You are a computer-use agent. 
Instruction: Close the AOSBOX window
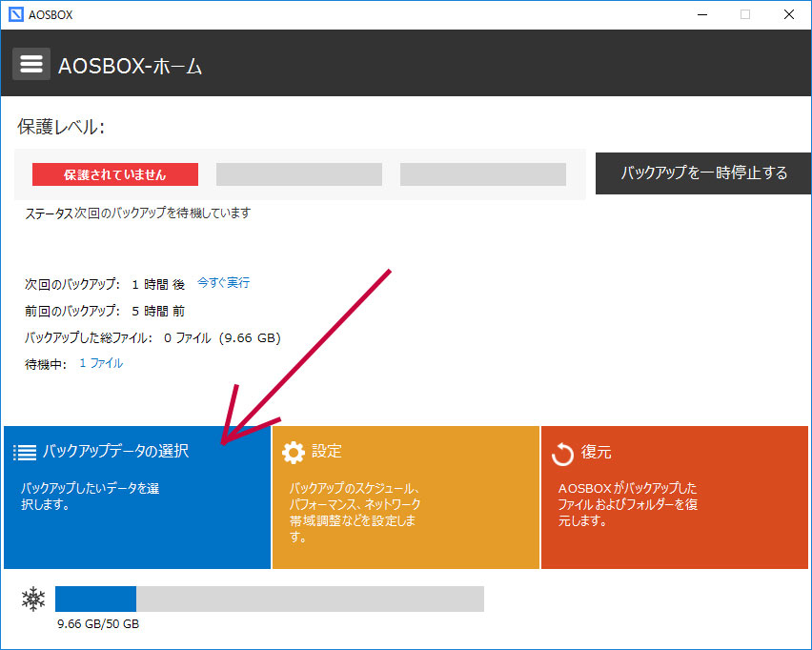pyautogui.click(x=789, y=14)
